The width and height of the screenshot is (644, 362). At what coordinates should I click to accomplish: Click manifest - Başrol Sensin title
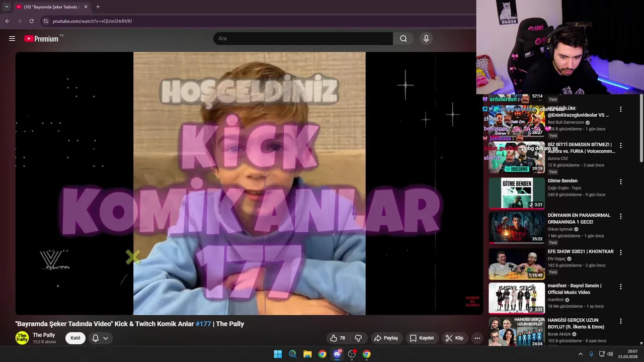pyautogui.click(x=575, y=289)
